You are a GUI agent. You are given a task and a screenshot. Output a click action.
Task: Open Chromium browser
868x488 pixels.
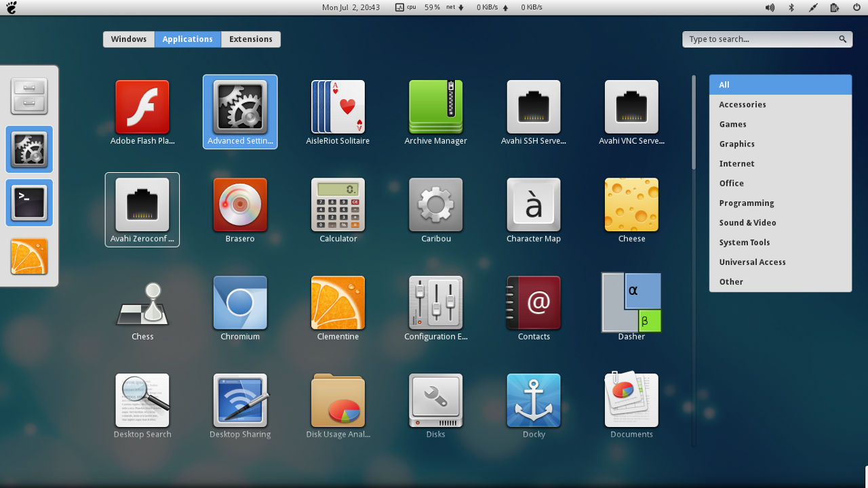[240, 307]
